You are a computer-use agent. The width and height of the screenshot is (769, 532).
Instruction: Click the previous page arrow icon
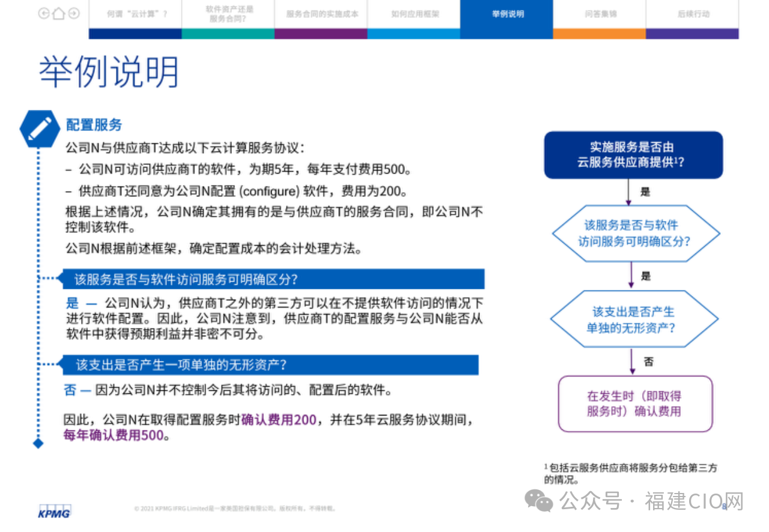[x=44, y=13]
